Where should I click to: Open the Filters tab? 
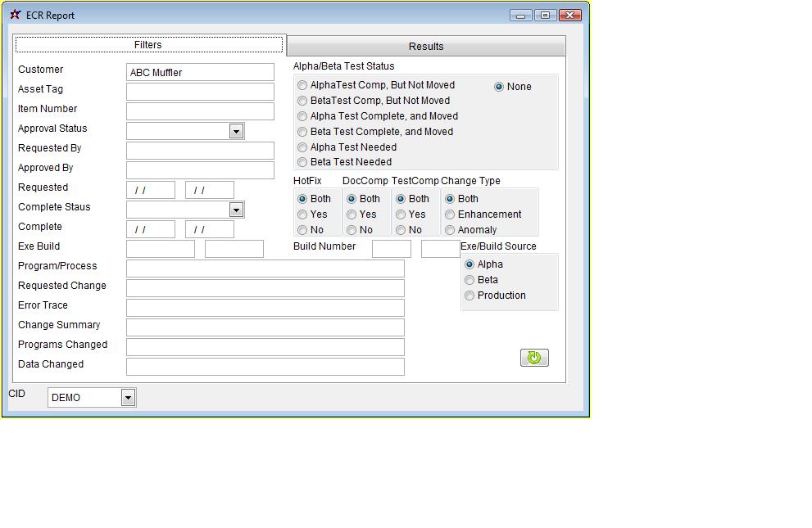coord(148,45)
